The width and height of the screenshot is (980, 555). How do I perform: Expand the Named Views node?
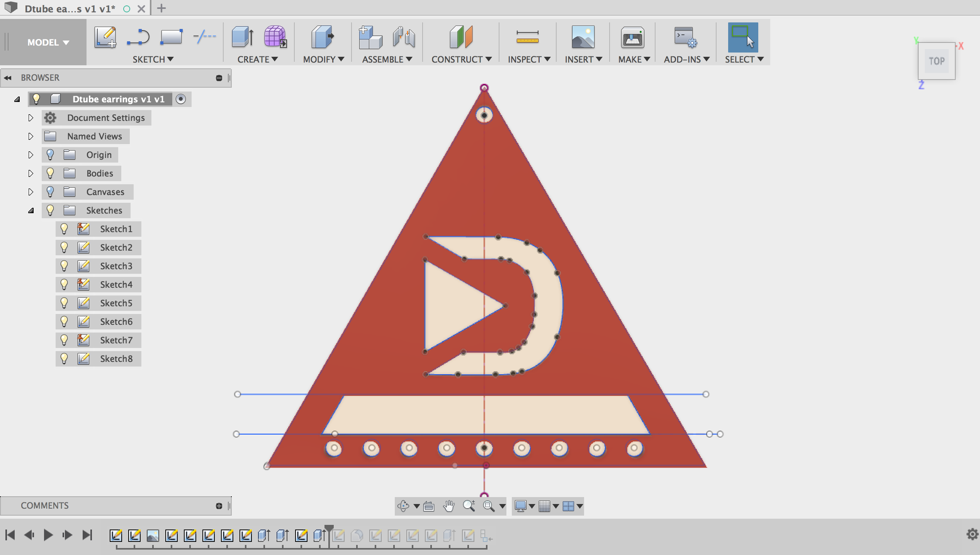click(x=31, y=136)
